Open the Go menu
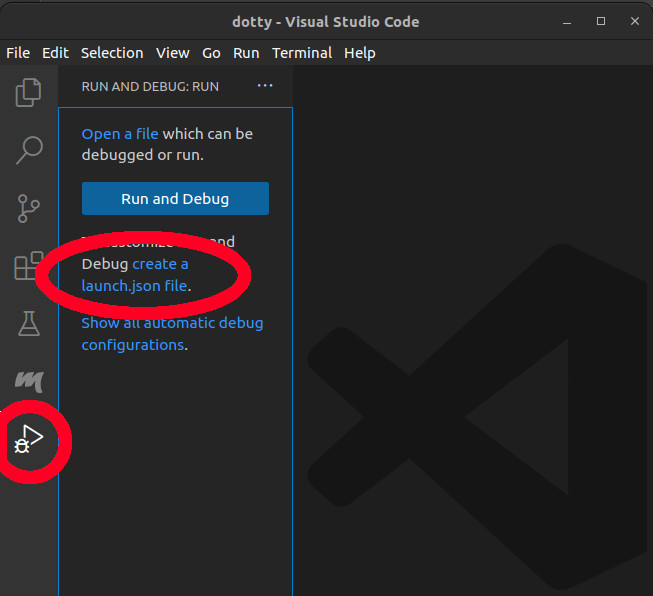653x596 pixels. pos(211,53)
